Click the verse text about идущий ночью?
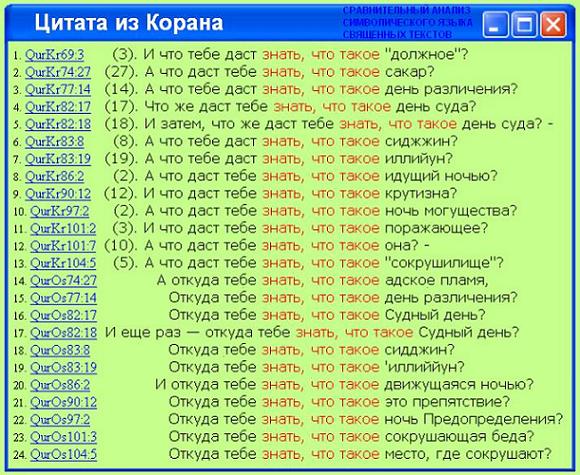Image resolution: width=580 pixels, height=475 pixels. [x=305, y=176]
